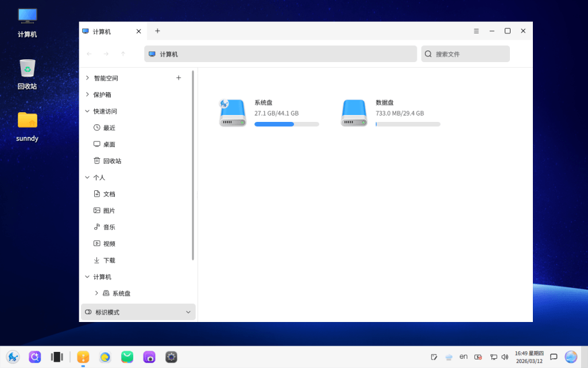The height and width of the screenshot is (368, 588).
Task: Open system settings gear in taskbar
Action: coord(171,356)
